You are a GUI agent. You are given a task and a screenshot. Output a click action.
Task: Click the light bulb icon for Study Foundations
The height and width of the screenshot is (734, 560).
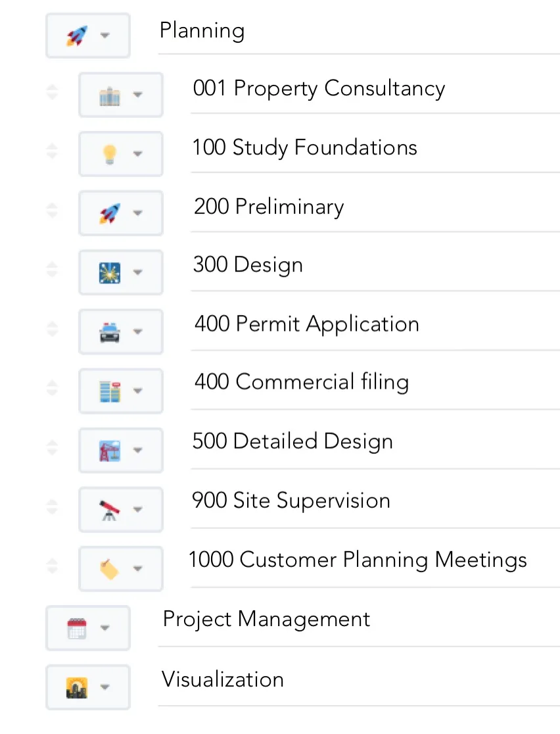[x=110, y=154]
